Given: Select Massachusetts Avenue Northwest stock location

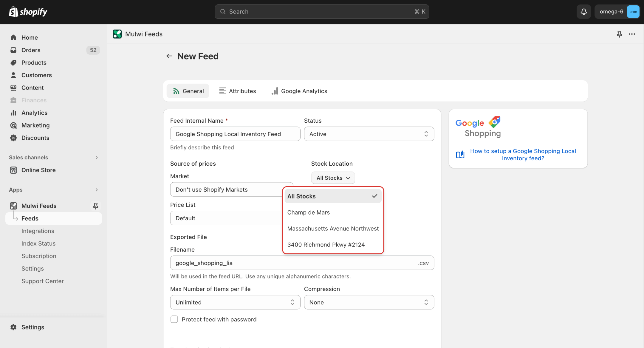Looking at the screenshot, I should coord(333,229).
